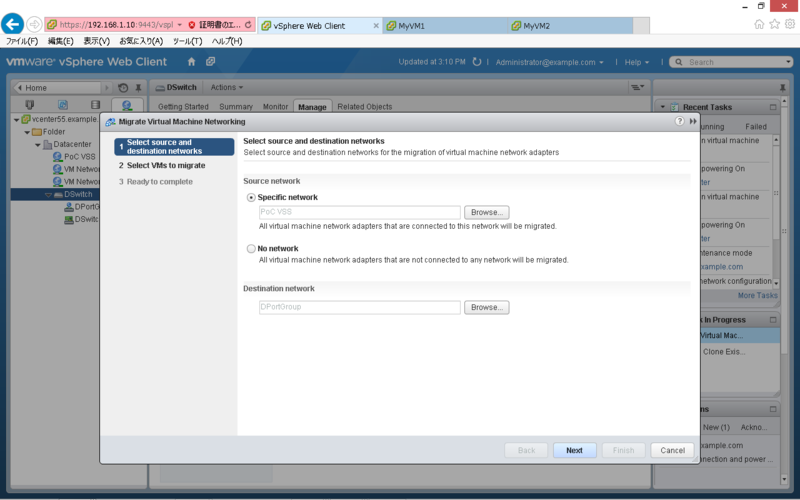The image size is (800, 500).
Task: Pin the right side tasks panel
Action: [x=783, y=88]
